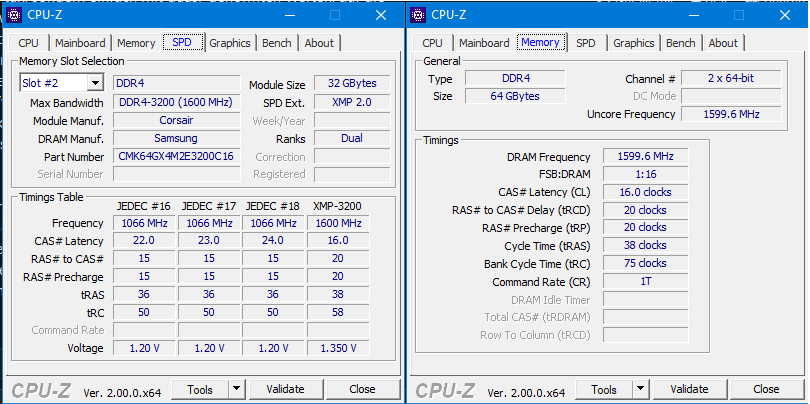Click Command Rate (CR) value 1T
Viewport: 810px width, 404px height.
(645, 282)
